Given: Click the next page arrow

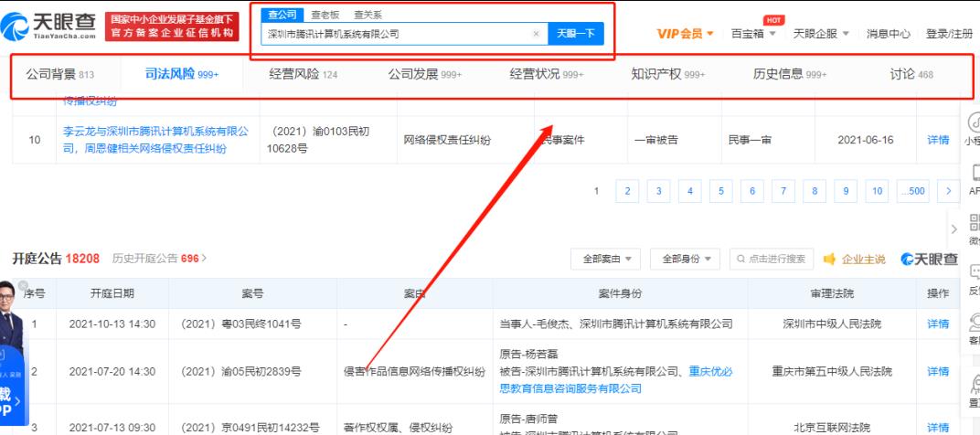Looking at the screenshot, I should (x=949, y=191).
